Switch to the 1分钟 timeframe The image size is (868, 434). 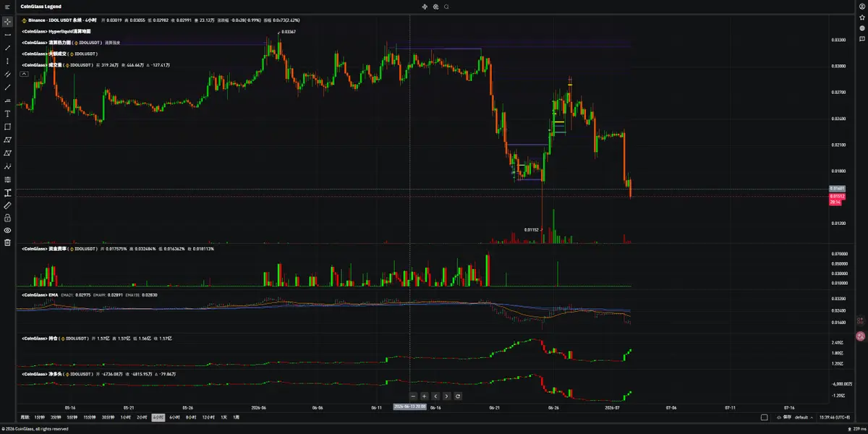[x=41, y=417]
